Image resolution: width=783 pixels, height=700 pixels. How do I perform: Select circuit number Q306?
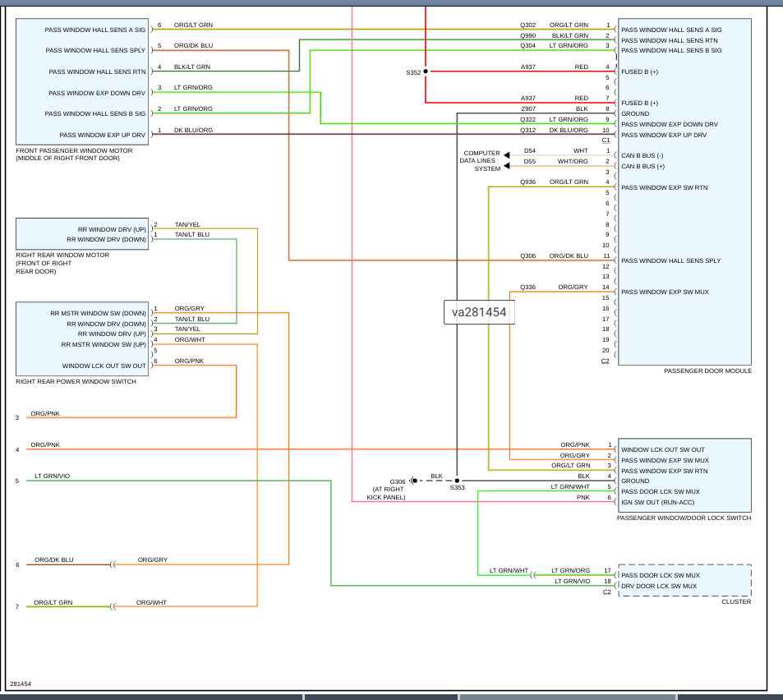[527, 256]
